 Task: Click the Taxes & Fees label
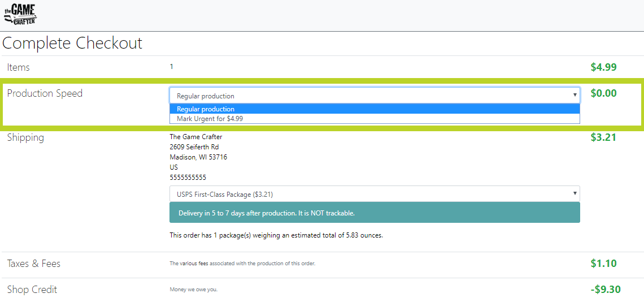[x=34, y=264]
